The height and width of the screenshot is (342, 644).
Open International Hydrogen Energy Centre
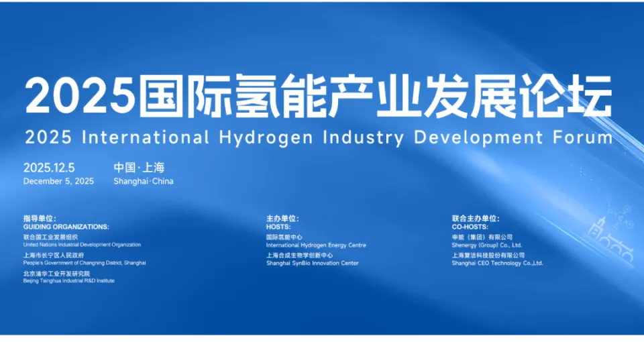tap(316, 245)
